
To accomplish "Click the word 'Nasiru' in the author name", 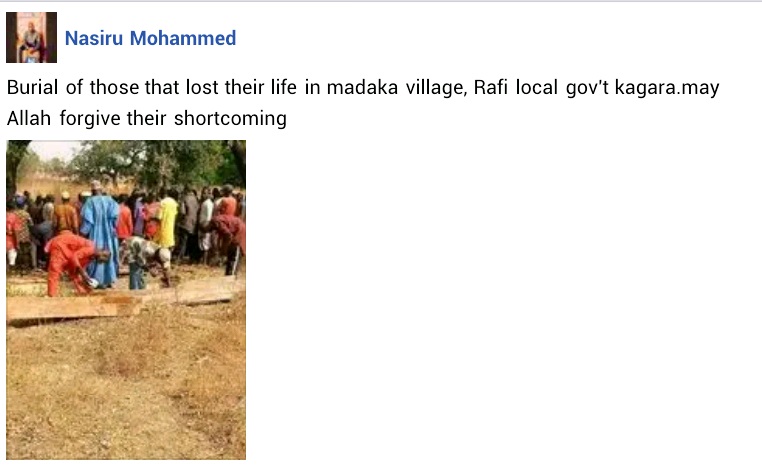I will (94, 38).
